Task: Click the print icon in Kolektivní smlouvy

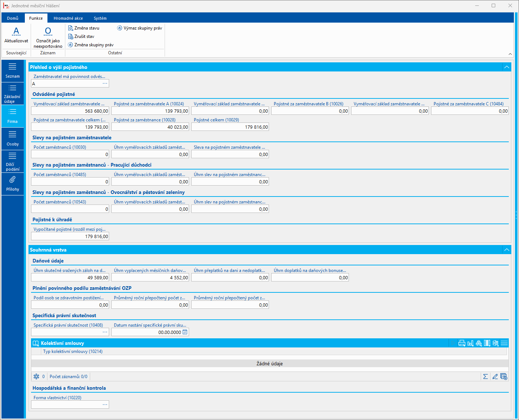Action: pyautogui.click(x=462, y=343)
